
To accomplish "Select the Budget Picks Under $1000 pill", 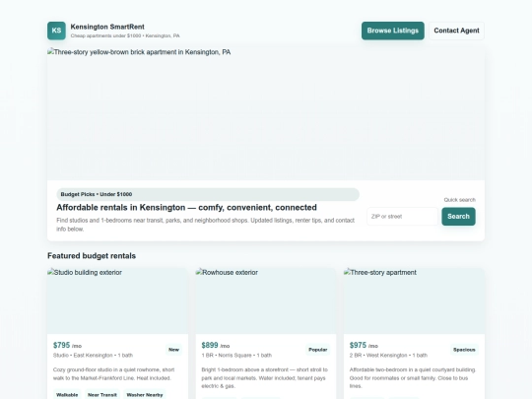I will click(208, 194).
